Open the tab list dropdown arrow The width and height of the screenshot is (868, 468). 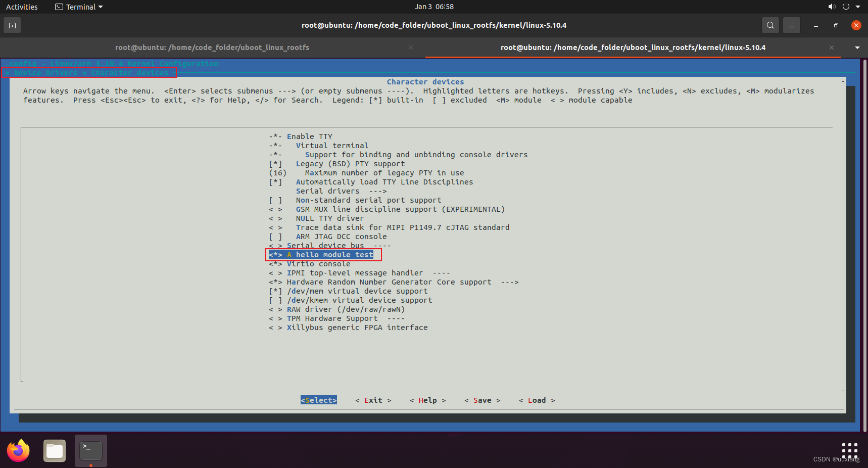[857, 48]
